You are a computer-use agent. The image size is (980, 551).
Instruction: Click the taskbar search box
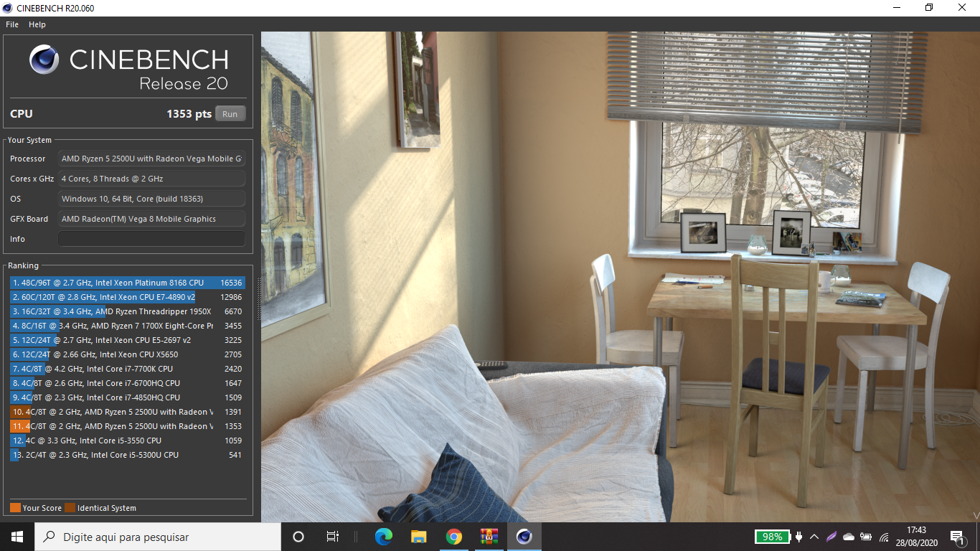[158, 537]
